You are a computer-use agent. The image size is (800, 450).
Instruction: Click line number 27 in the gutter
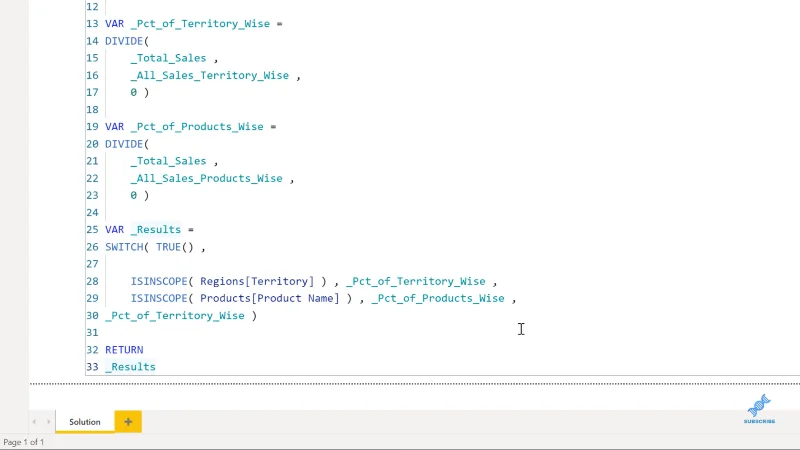click(92, 264)
